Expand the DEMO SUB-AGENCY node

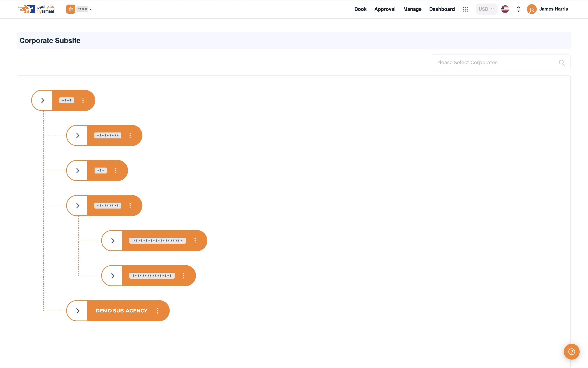78,311
